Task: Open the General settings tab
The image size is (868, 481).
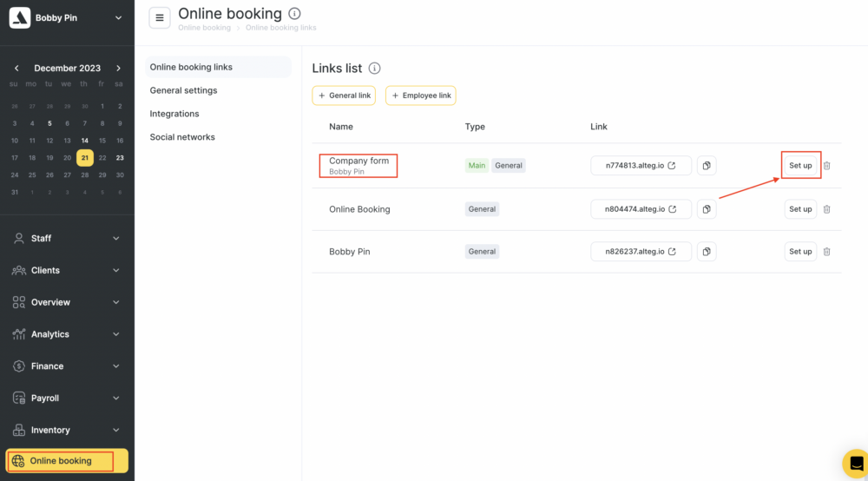Action: (x=183, y=90)
